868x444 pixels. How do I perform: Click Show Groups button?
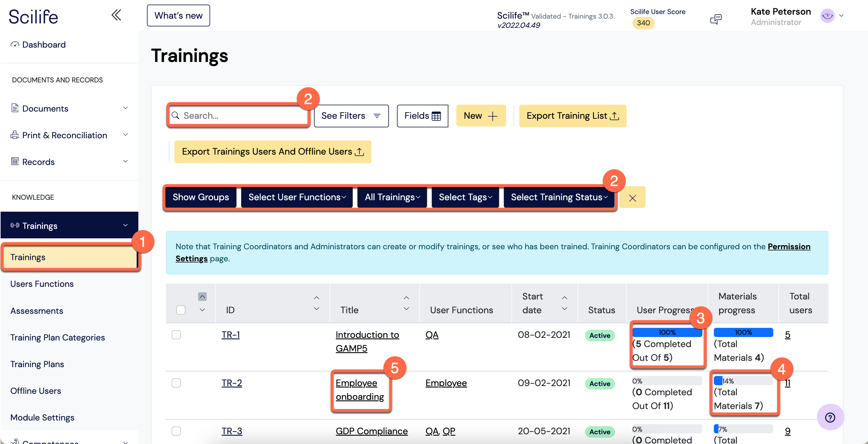click(x=200, y=197)
